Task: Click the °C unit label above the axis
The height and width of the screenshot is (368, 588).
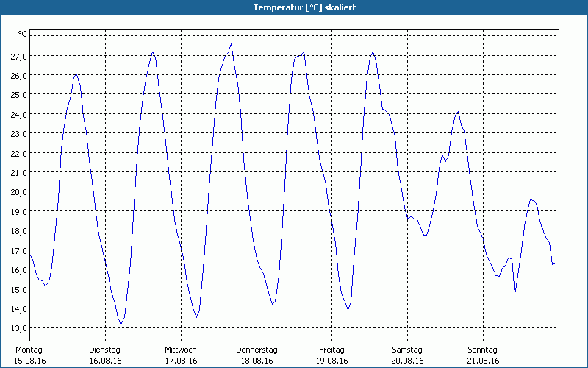Action: [23, 34]
